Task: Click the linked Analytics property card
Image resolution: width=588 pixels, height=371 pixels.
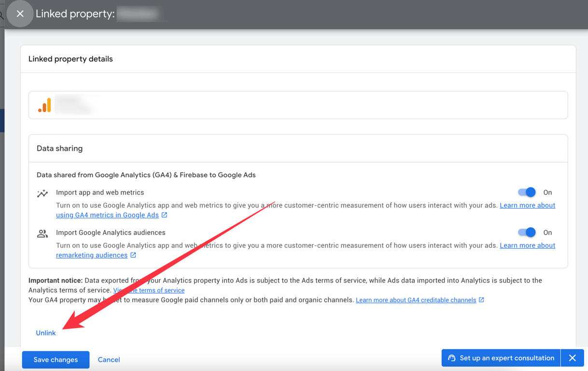Action: [298, 105]
